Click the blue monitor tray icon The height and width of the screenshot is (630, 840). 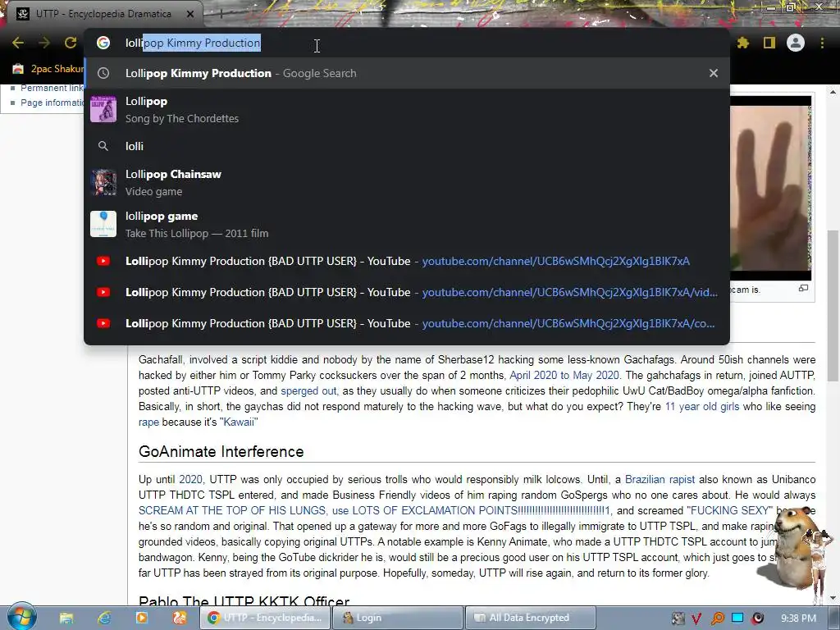point(737,619)
